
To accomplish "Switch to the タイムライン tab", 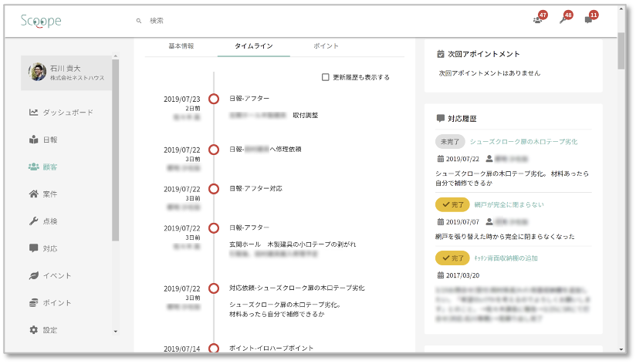I will pos(253,46).
